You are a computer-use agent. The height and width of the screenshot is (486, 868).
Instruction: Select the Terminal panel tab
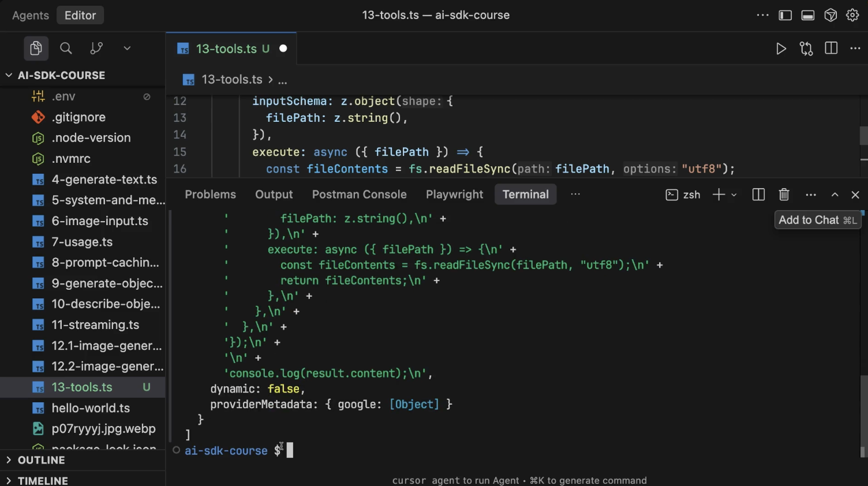[526, 195]
